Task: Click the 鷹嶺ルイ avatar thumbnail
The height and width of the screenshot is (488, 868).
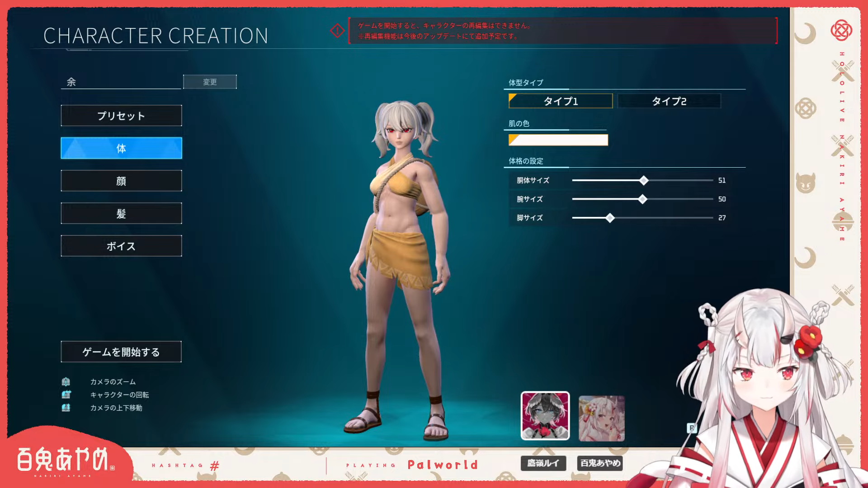Action: pos(545,416)
